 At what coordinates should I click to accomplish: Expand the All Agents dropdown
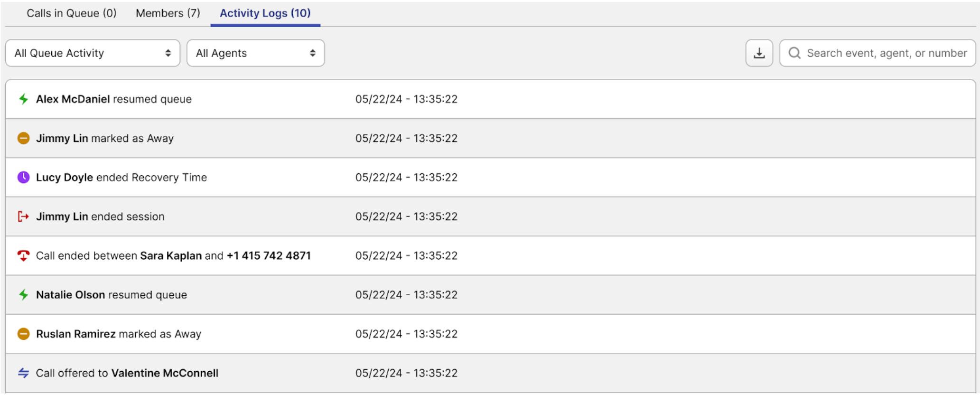[255, 53]
